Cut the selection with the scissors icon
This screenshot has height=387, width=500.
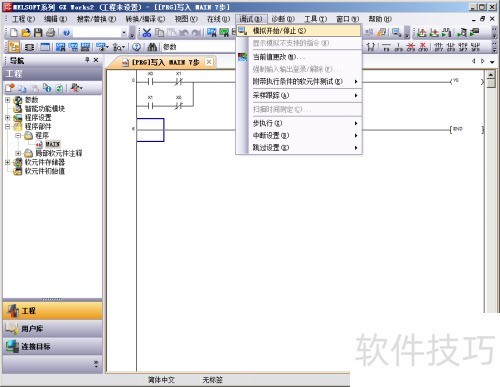(147, 33)
